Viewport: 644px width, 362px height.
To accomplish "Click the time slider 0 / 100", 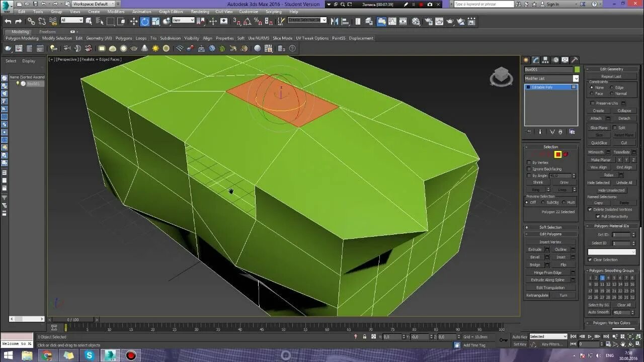I will coord(72,320).
